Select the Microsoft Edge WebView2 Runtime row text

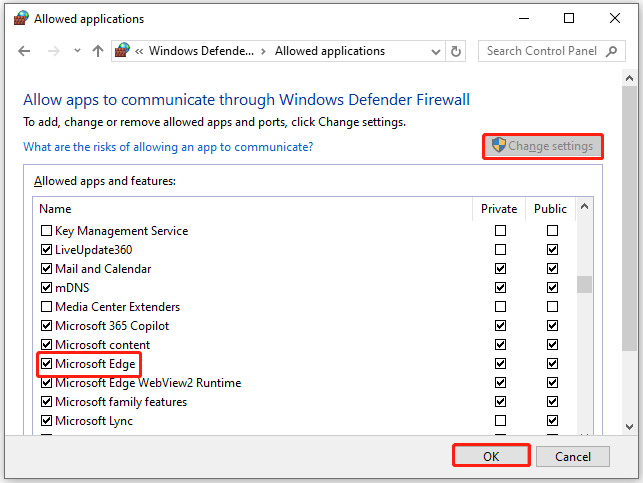pyautogui.click(x=148, y=383)
